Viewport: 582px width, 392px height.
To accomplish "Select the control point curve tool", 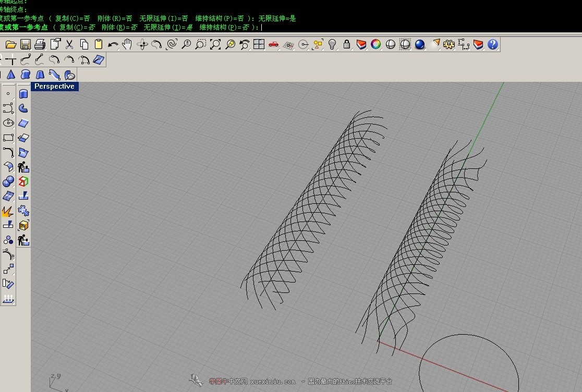I will click(26, 59).
